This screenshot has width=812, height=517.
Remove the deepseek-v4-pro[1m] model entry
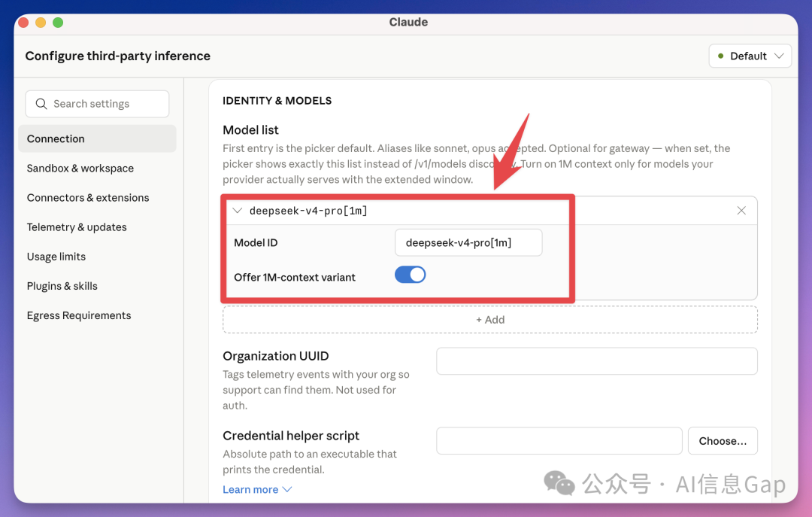741,211
